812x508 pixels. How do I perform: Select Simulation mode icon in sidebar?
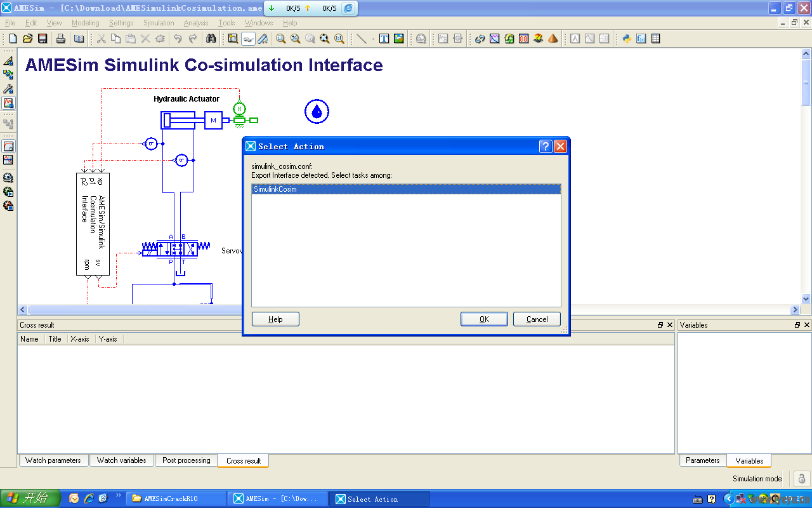[8, 103]
